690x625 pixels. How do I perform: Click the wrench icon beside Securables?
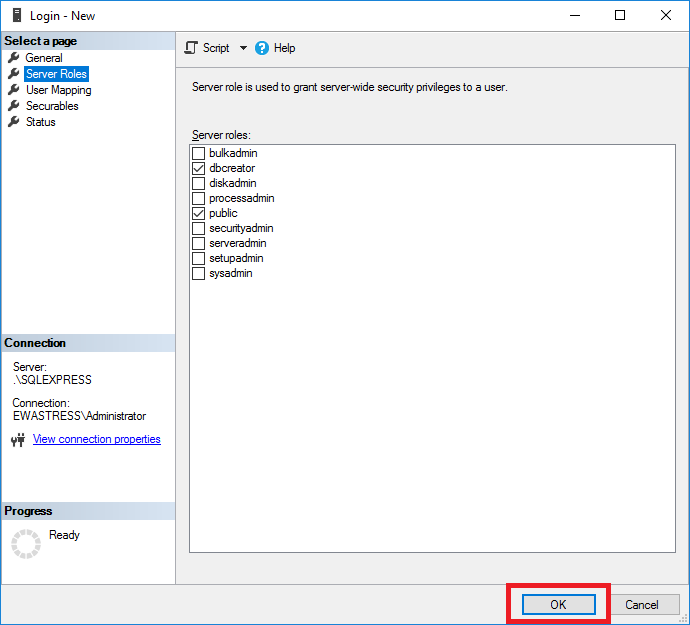(14, 106)
